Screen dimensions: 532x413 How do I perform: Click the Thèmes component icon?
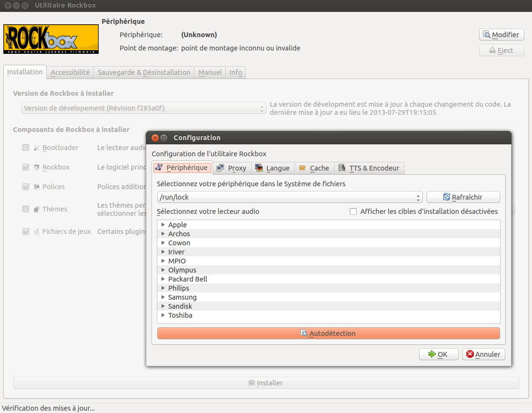coord(36,209)
